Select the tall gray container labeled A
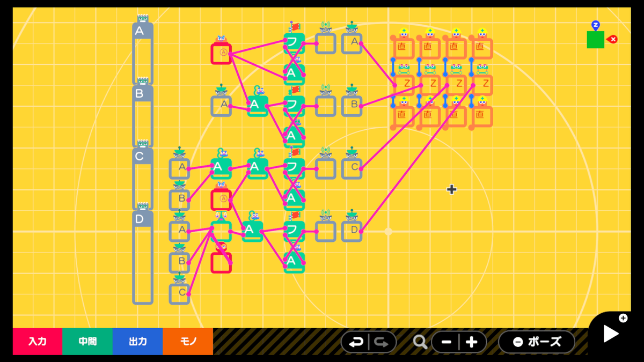 click(x=142, y=53)
